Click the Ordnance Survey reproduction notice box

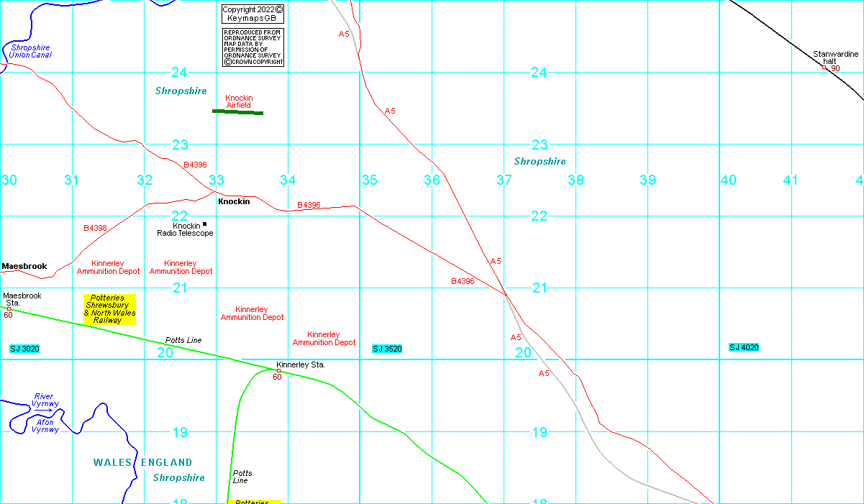pyautogui.click(x=253, y=47)
